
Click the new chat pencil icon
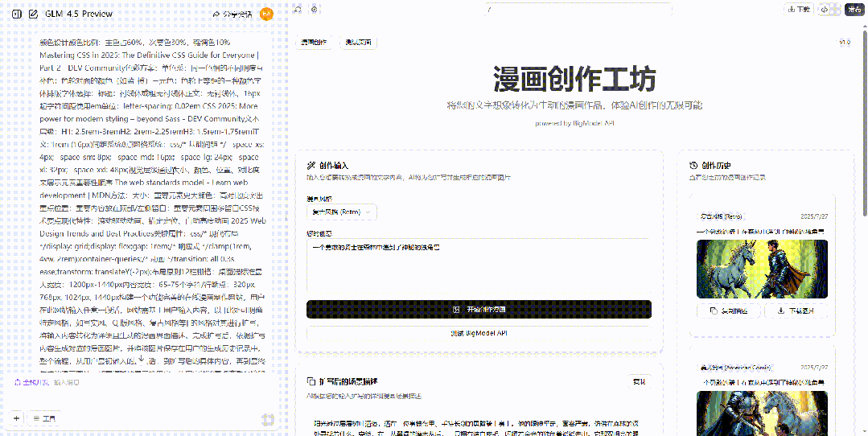(x=33, y=14)
